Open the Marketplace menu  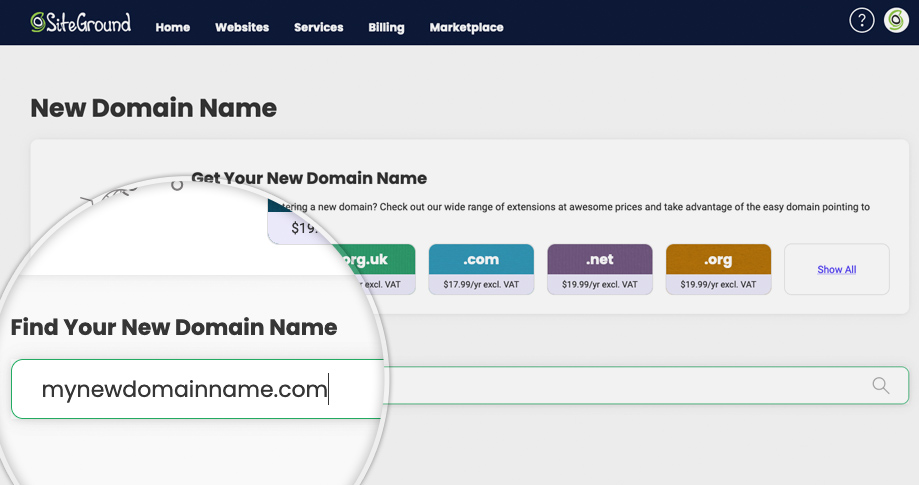pos(466,28)
